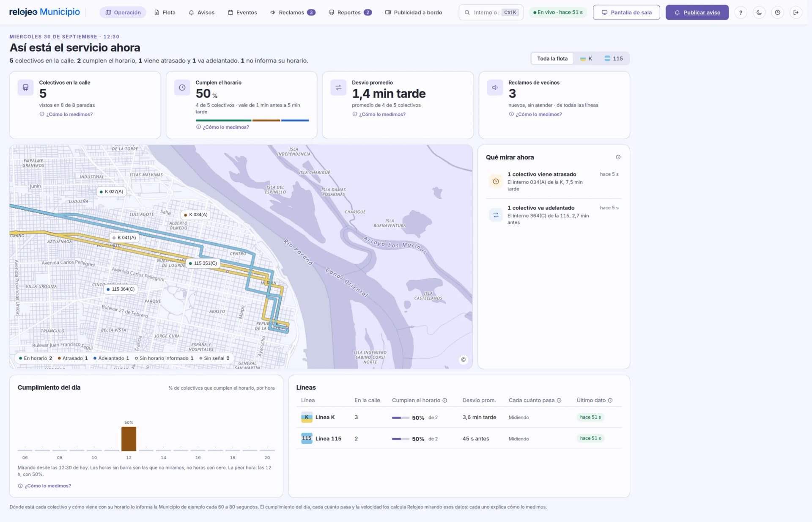Open the Operación tab
Screen dimensions: 812x522
(123, 13)
